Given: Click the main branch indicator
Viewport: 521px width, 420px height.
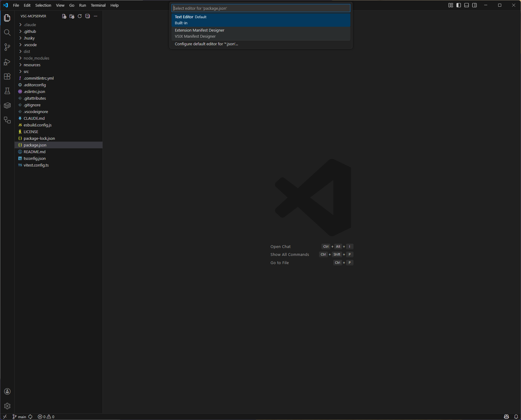Looking at the screenshot, I should click(19, 417).
